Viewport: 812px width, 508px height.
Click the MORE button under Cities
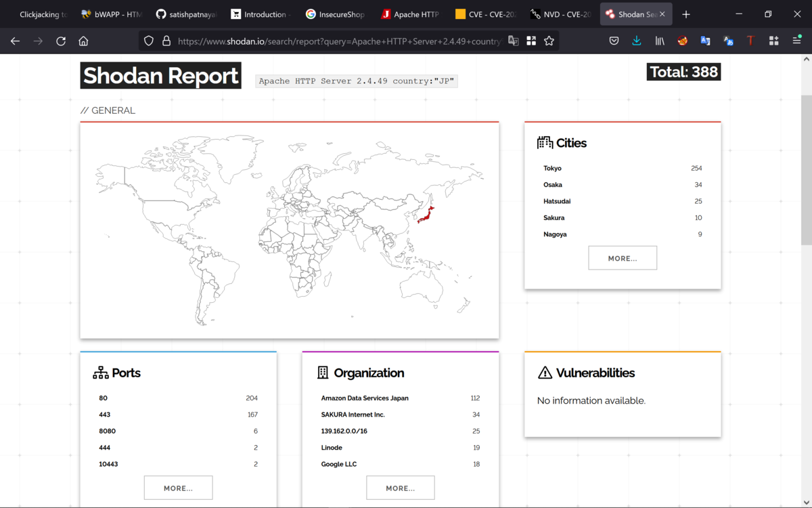[x=623, y=258]
